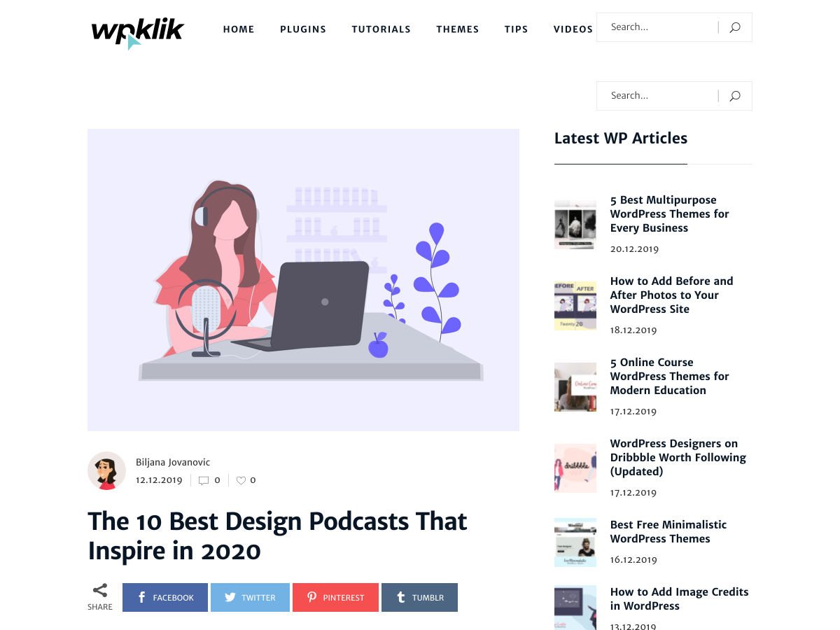Click the date 18.12.2019
The height and width of the screenshot is (630, 840).
pos(634,330)
